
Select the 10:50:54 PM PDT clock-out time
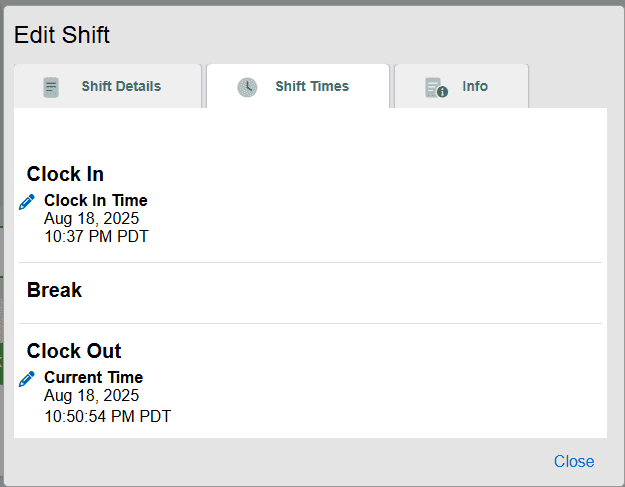pyautogui.click(x=108, y=415)
